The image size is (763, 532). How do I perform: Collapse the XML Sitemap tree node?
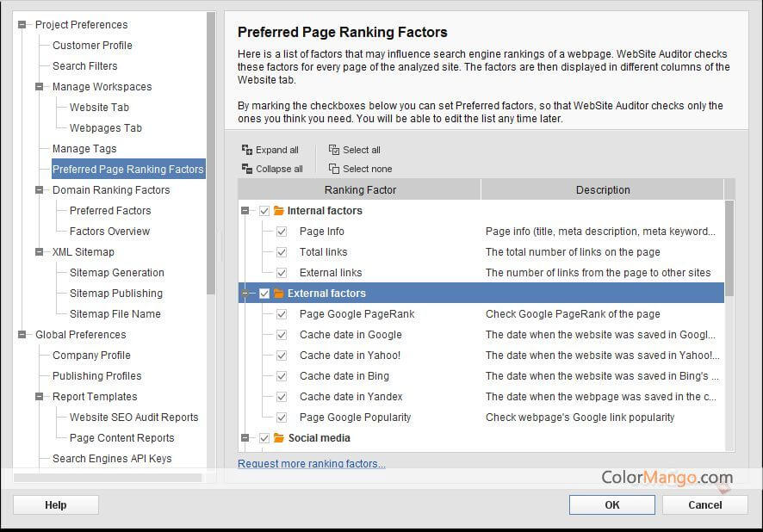(x=40, y=252)
